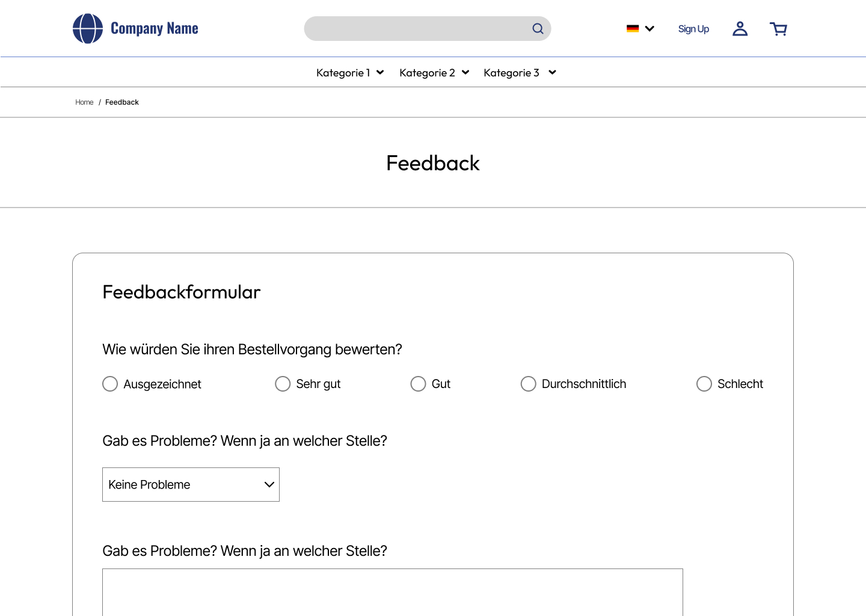The height and width of the screenshot is (616, 866).
Task: Select the Sehr gut rating option
Action: [283, 384]
